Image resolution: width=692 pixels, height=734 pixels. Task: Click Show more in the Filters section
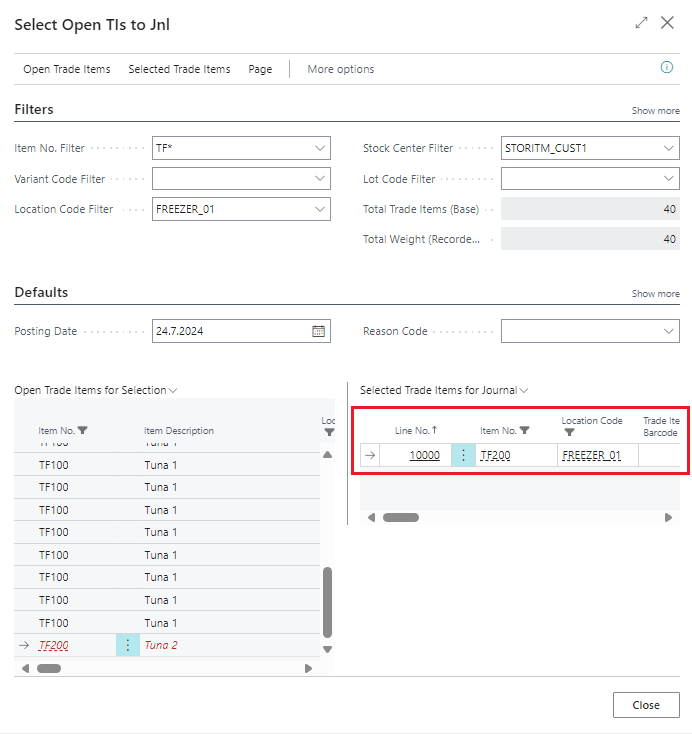pyautogui.click(x=655, y=111)
